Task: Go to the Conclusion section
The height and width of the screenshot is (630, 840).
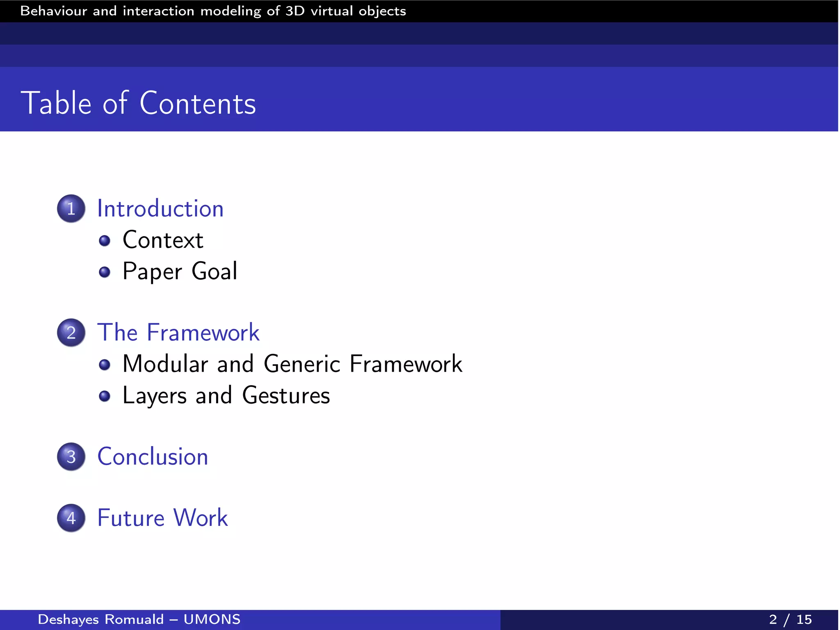Action: [x=153, y=457]
